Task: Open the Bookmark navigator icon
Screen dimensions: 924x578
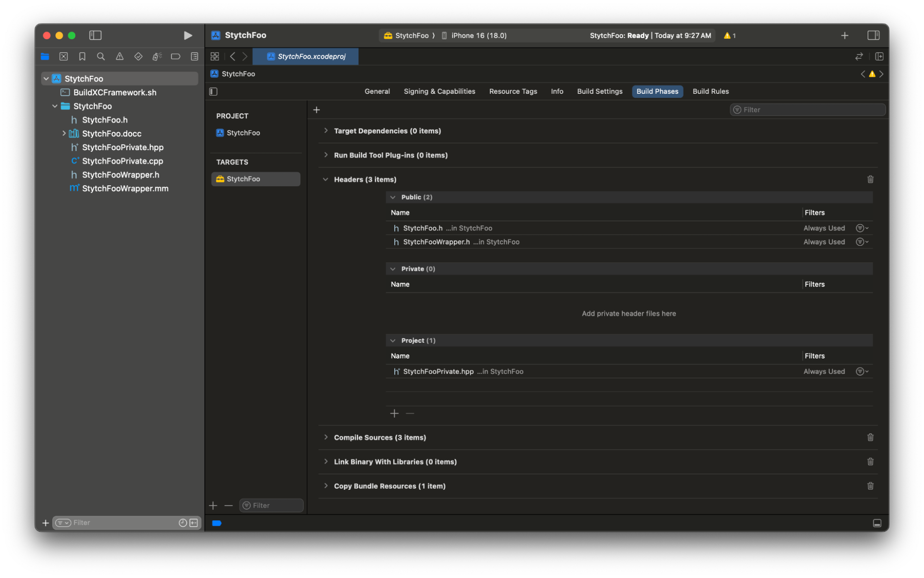Action: (x=82, y=56)
